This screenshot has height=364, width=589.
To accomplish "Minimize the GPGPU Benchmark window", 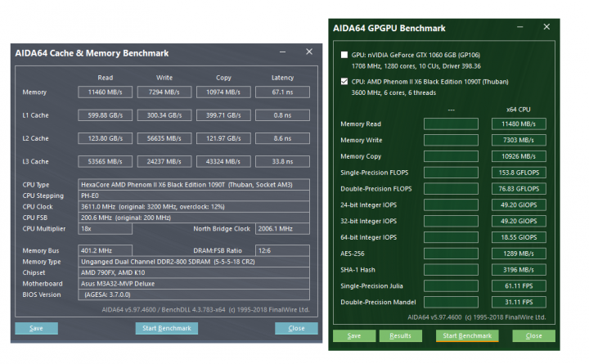I will click(x=520, y=27).
